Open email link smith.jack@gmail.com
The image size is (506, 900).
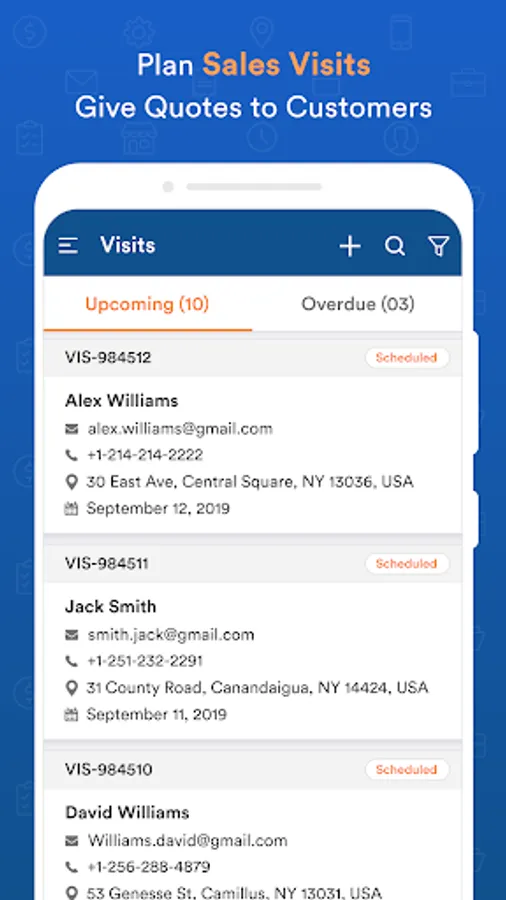click(x=171, y=635)
